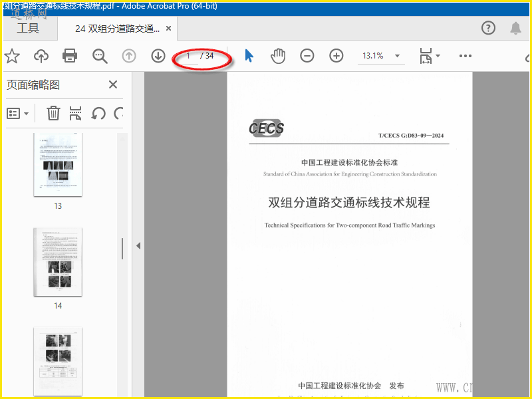
Task: Expand fit page options dropdown
Action: [x=438, y=56]
